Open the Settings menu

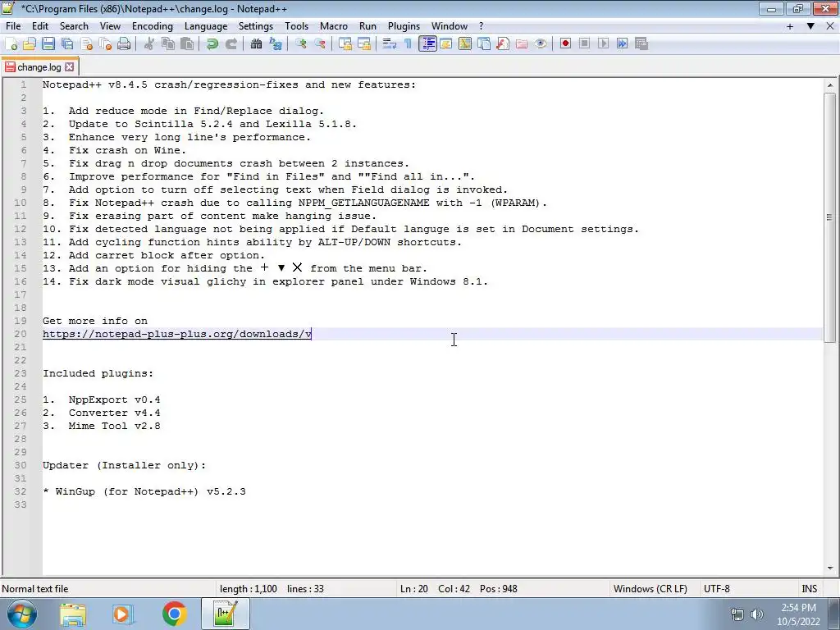pyautogui.click(x=256, y=26)
